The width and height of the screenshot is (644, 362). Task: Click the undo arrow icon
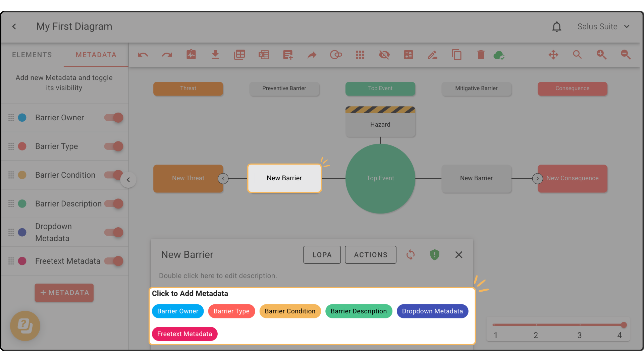[143, 55]
